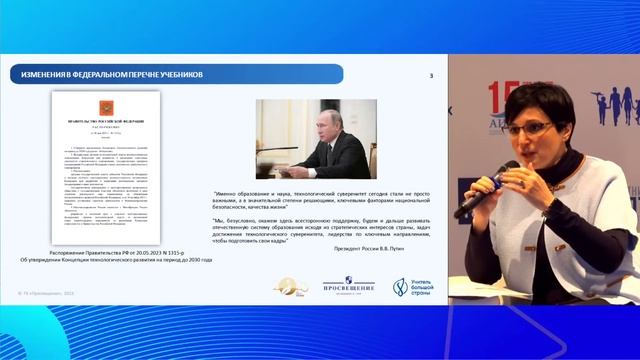Screen dimensions: 640x360
Task: Click the Просвещение publisher logo
Action: [349, 285]
